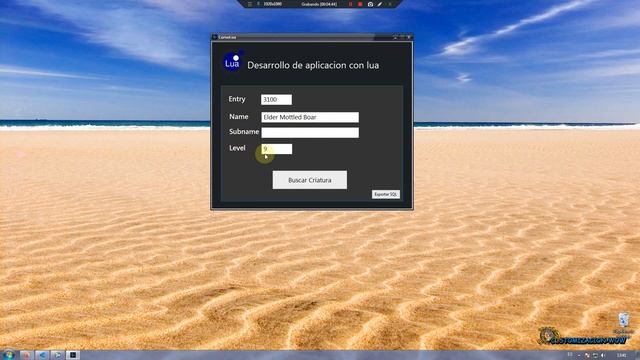
Task: Open the media player taskbar icon
Action: pyautogui.click(x=58, y=355)
